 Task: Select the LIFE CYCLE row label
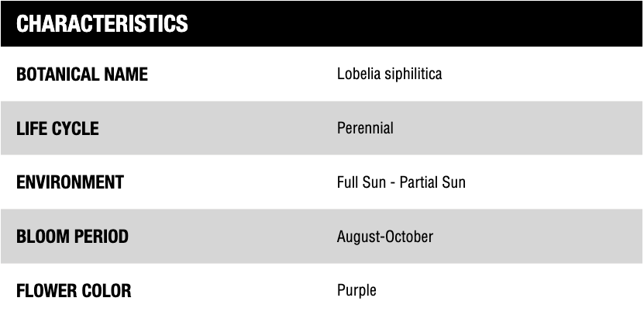point(57,129)
